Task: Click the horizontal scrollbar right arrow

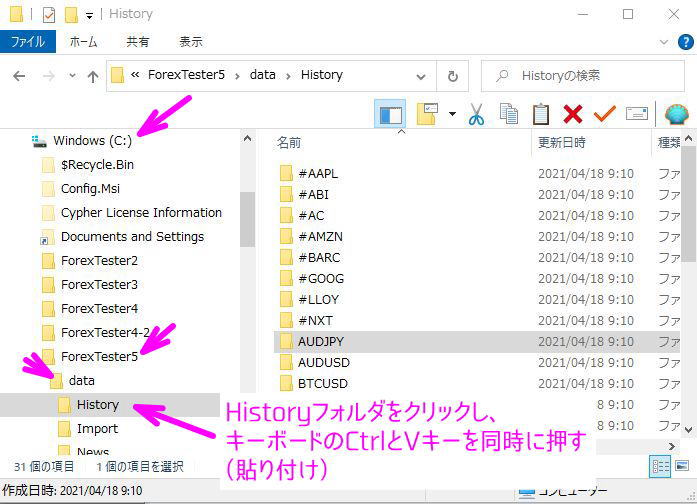Action: (x=672, y=446)
